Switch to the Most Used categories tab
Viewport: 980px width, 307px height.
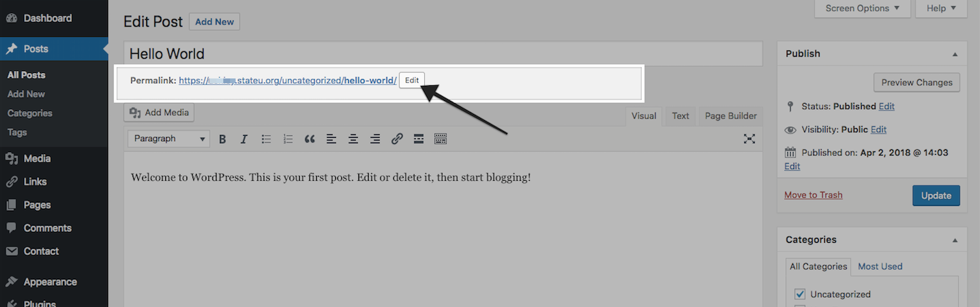point(880,267)
